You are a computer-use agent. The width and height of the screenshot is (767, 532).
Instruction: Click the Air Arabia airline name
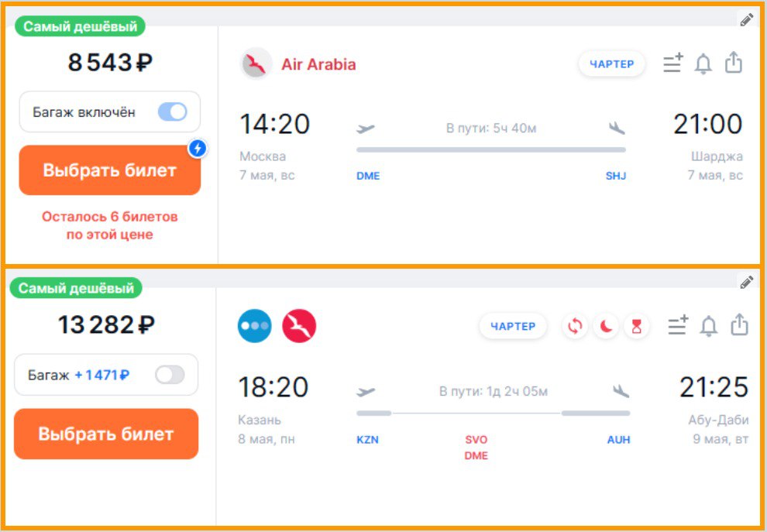pyautogui.click(x=318, y=64)
